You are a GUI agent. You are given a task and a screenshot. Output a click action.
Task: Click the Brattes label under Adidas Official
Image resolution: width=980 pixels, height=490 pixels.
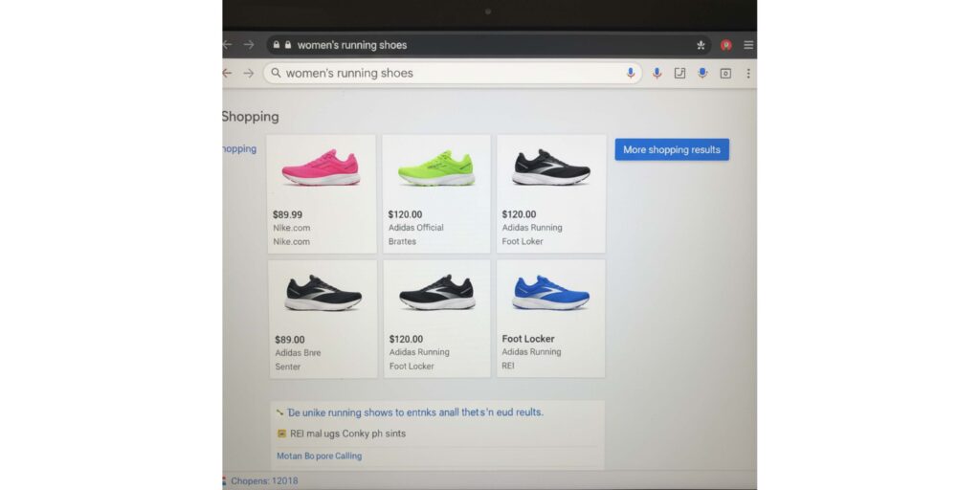tap(402, 241)
